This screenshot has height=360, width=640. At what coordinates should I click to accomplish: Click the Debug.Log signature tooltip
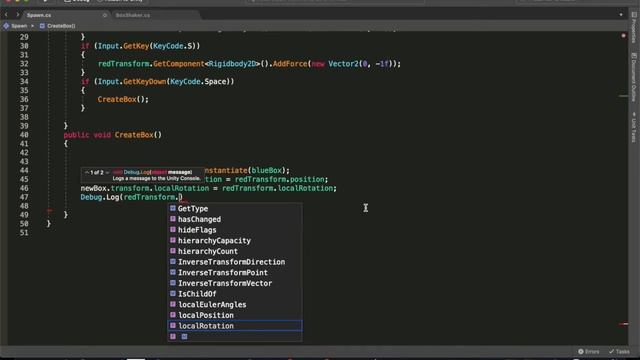pyautogui.click(x=142, y=175)
